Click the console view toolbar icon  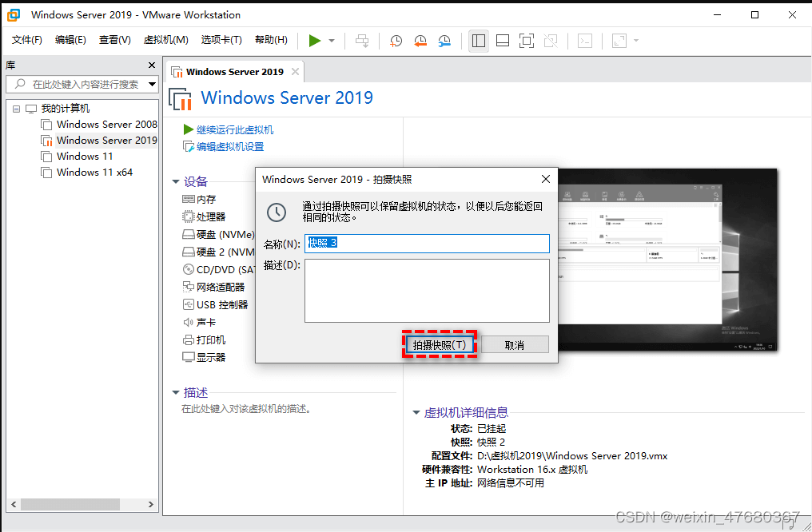click(x=585, y=41)
